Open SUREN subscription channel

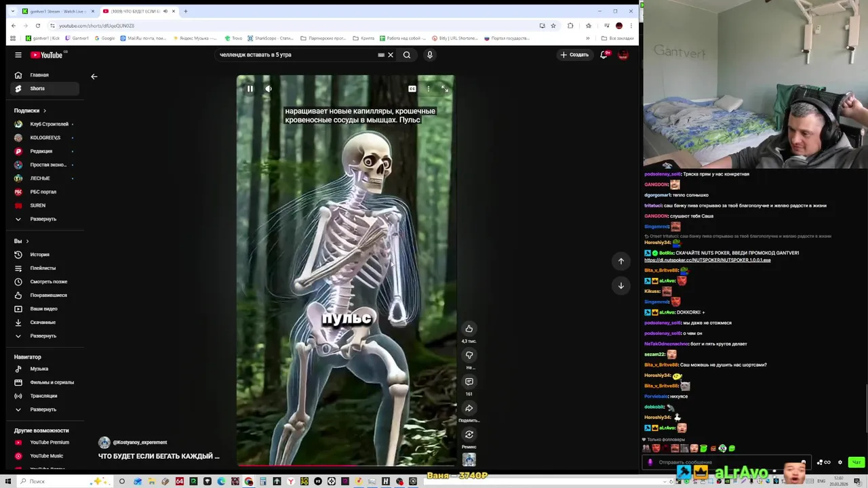44,205
